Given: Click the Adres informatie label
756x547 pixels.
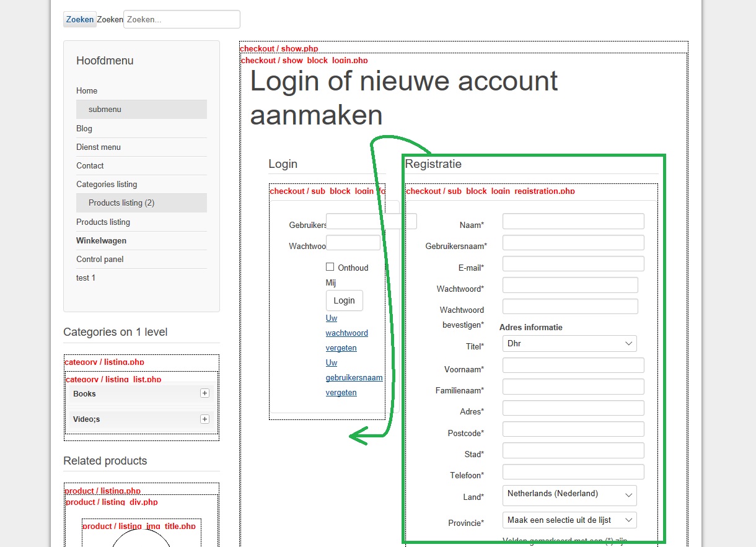Looking at the screenshot, I should 531,327.
